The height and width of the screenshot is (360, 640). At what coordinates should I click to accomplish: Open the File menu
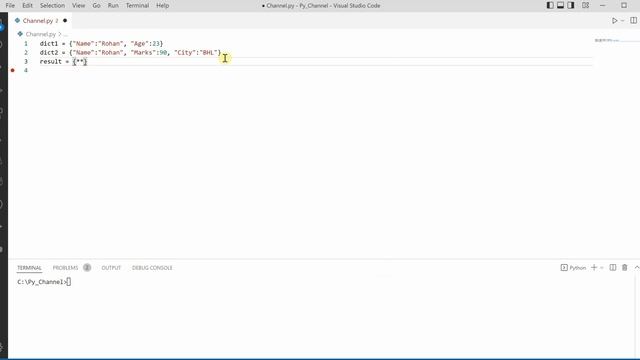pyautogui.click(x=10, y=5)
